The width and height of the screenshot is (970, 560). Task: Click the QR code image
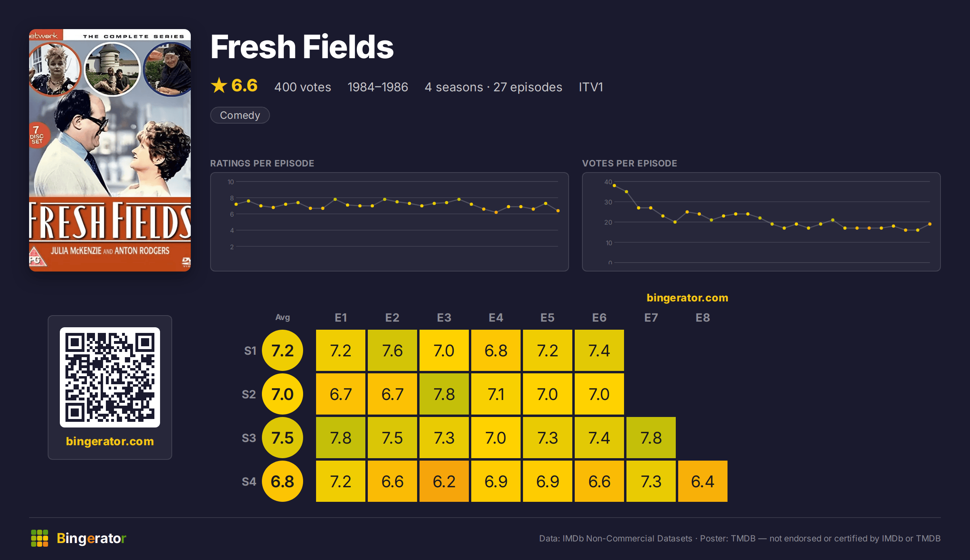pos(110,377)
